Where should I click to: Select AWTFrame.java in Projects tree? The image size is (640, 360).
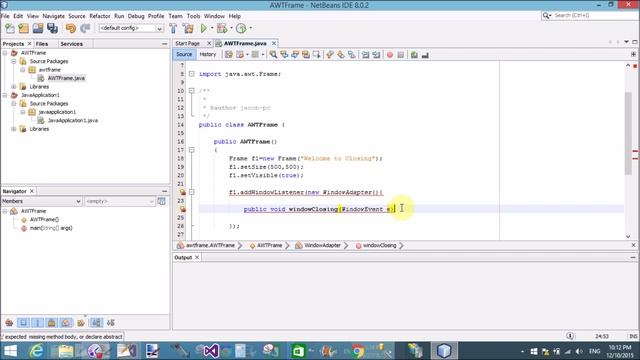[x=66, y=78]
